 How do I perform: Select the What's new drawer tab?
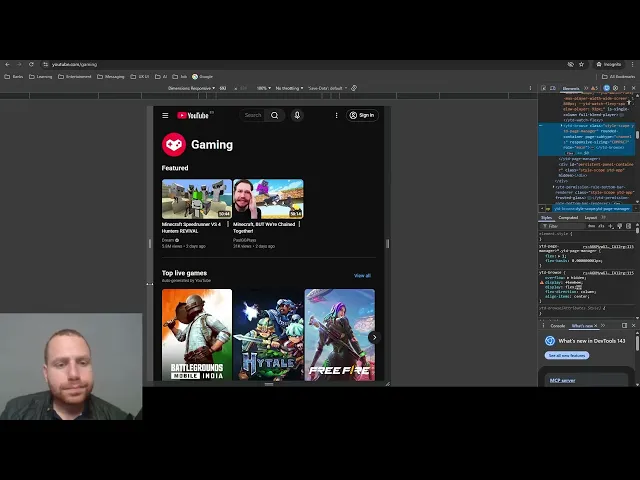[x=582, y=326]
